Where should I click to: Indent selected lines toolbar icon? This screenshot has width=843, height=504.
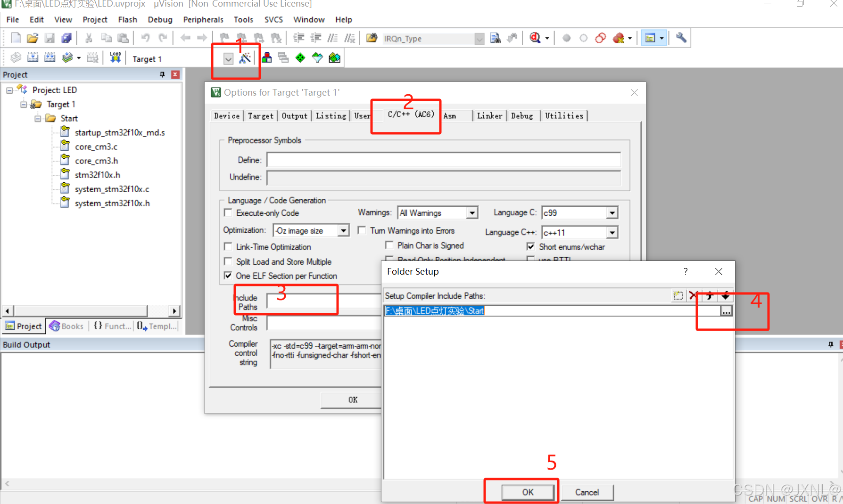[298, 38]
